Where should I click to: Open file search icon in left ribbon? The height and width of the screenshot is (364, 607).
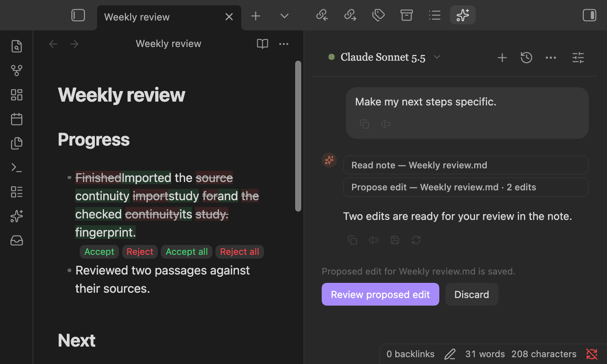click(x=17, y=46)
